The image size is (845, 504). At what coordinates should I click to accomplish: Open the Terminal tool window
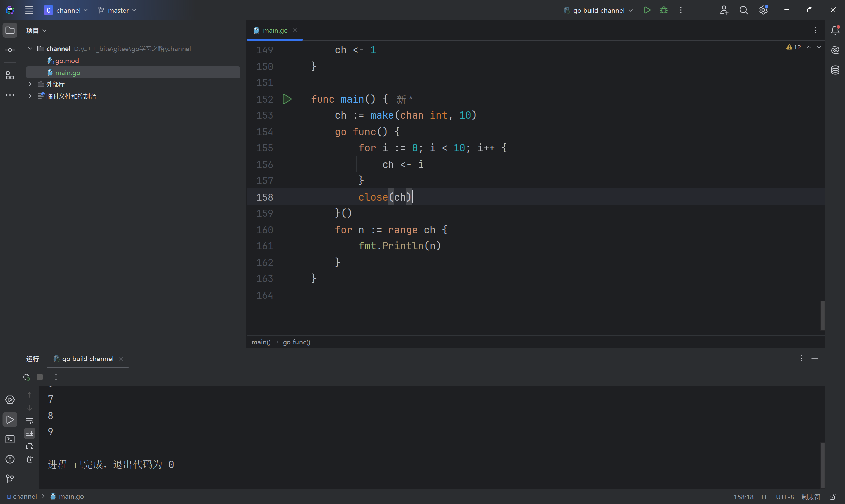(x=10, y=439)
